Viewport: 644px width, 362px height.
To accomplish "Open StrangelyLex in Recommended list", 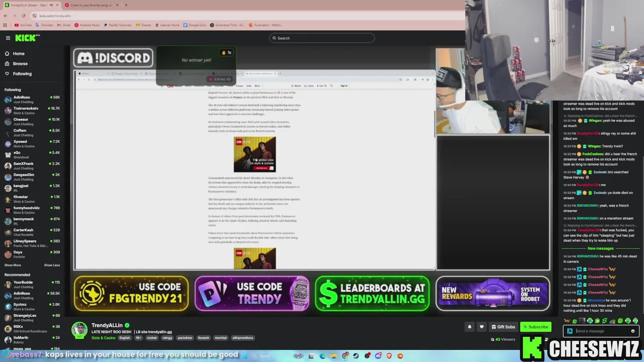I will (32, 317).
